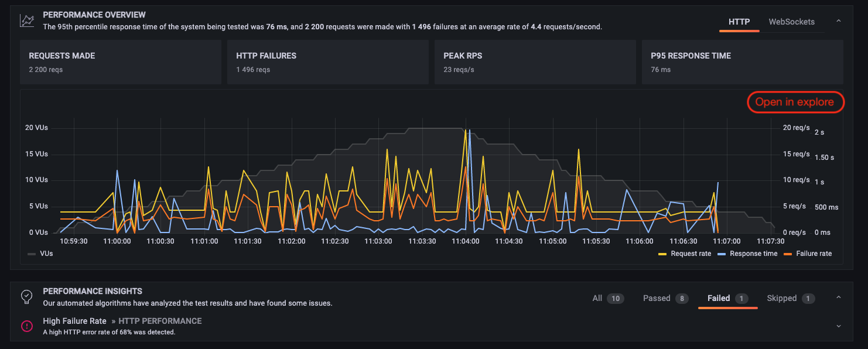Click the PEAK RPS stat panel

535,61
